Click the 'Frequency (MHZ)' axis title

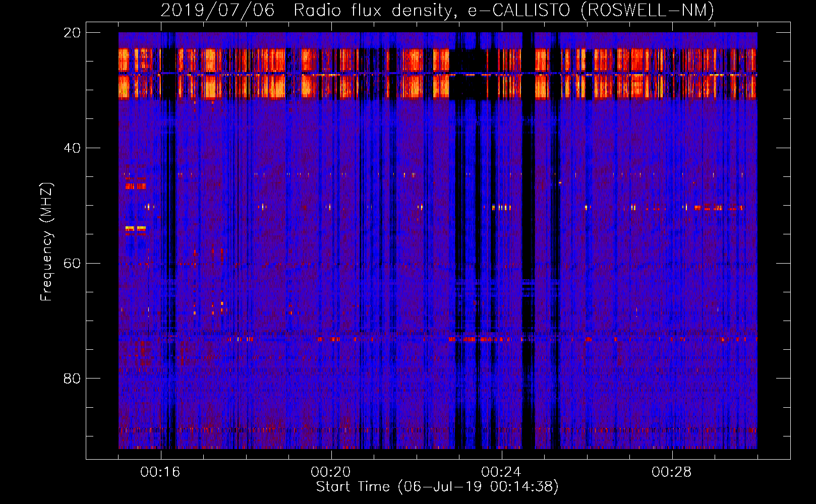click(x=46, y=241)
